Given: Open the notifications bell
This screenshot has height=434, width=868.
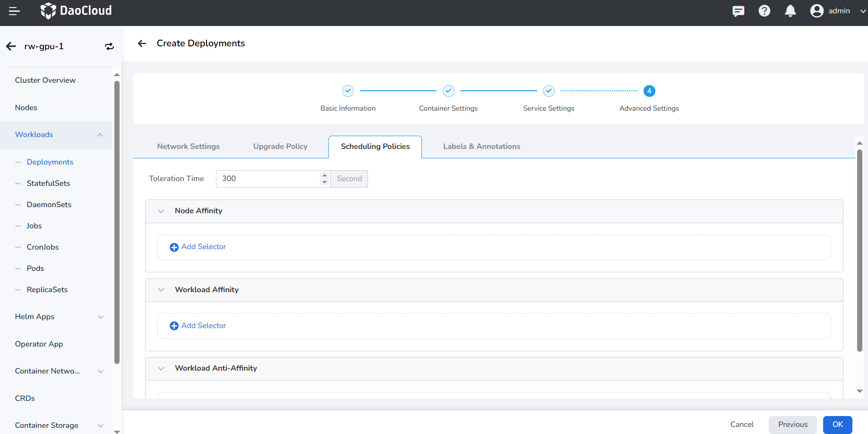Looking at the screenshot, I should [790, 11].
